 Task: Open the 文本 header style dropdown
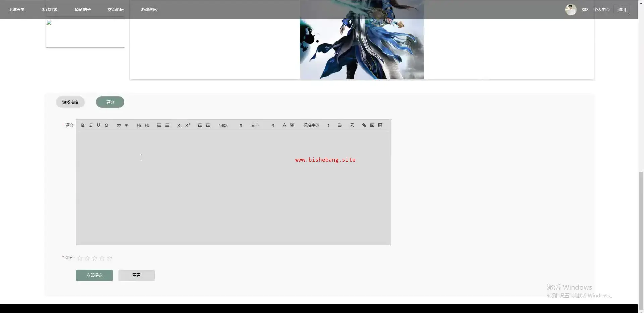click(263, 125)
